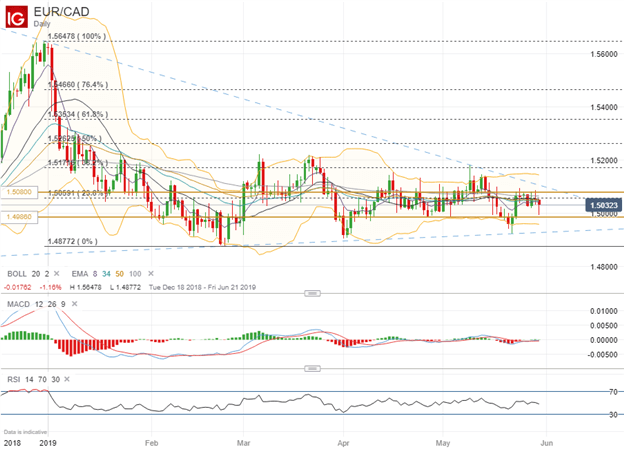
Task: Remove the MACD indicator with its X
Action: point(74,304)
